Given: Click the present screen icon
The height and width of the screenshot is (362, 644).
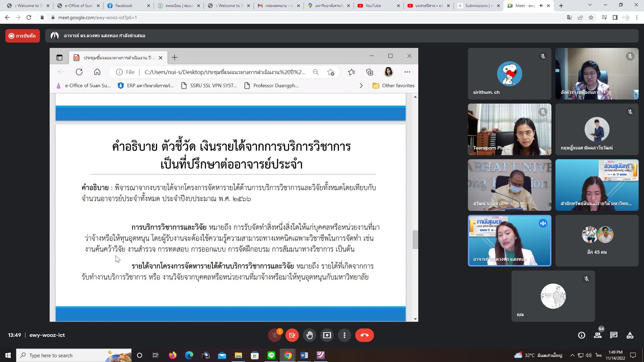Looking at the screenshot, I should click(x=327, y=335).
